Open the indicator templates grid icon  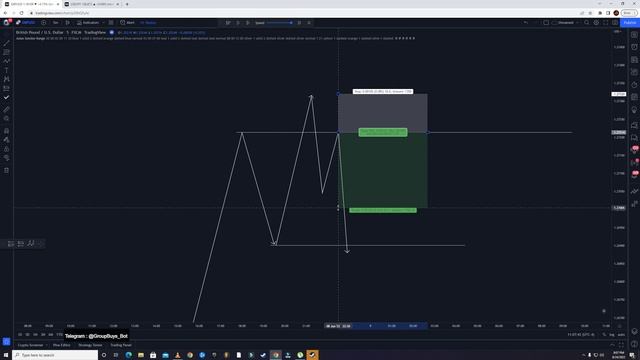111,23
